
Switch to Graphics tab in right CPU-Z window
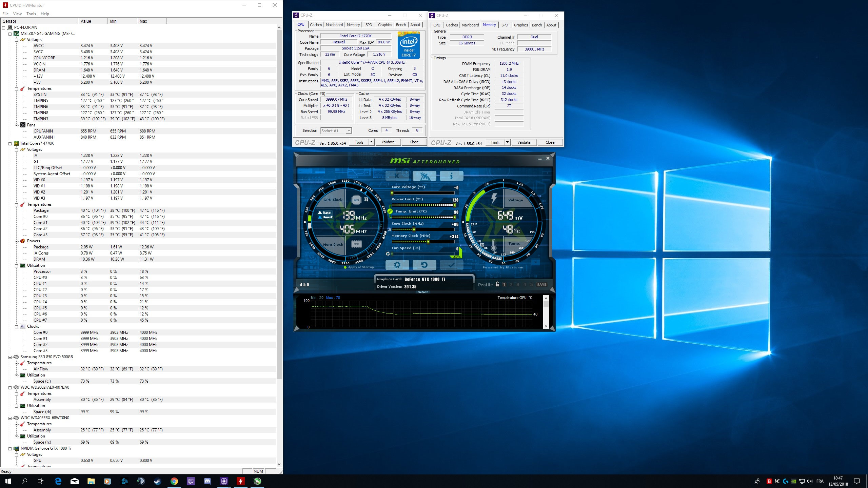[x=521, y=25]
